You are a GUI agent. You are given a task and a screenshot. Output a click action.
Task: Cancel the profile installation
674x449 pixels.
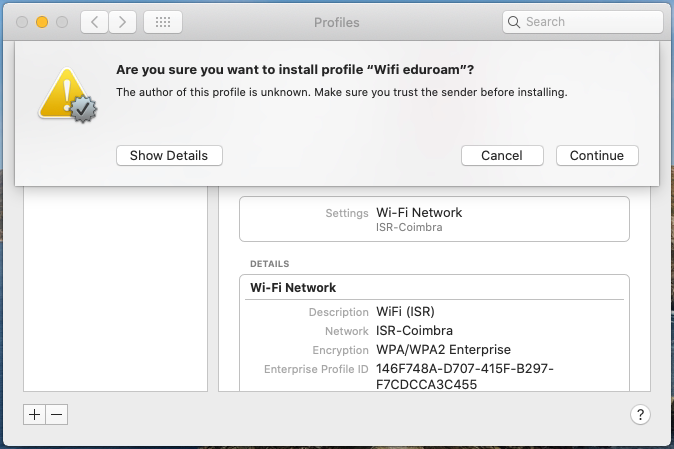(502, 156)
